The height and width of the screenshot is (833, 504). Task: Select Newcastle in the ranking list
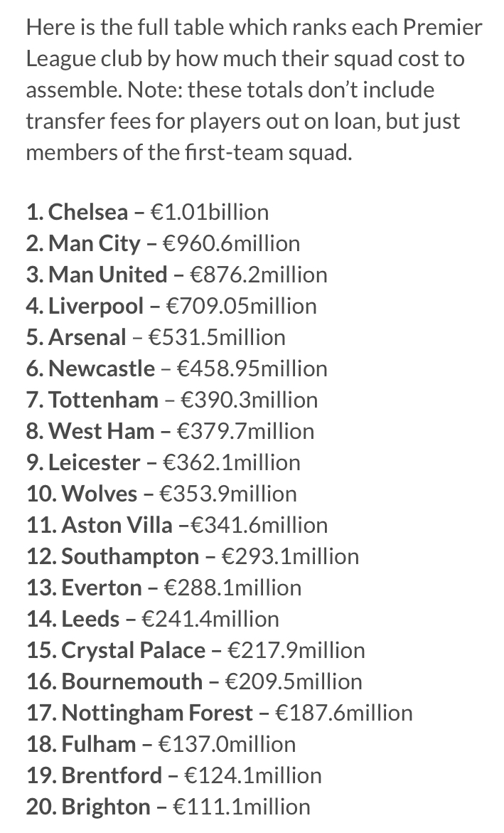point(101,368)
